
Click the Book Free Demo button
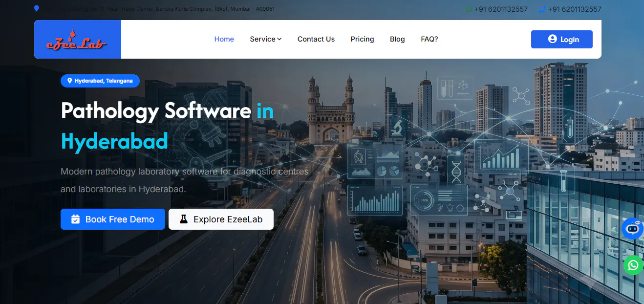tap(113, 219)
